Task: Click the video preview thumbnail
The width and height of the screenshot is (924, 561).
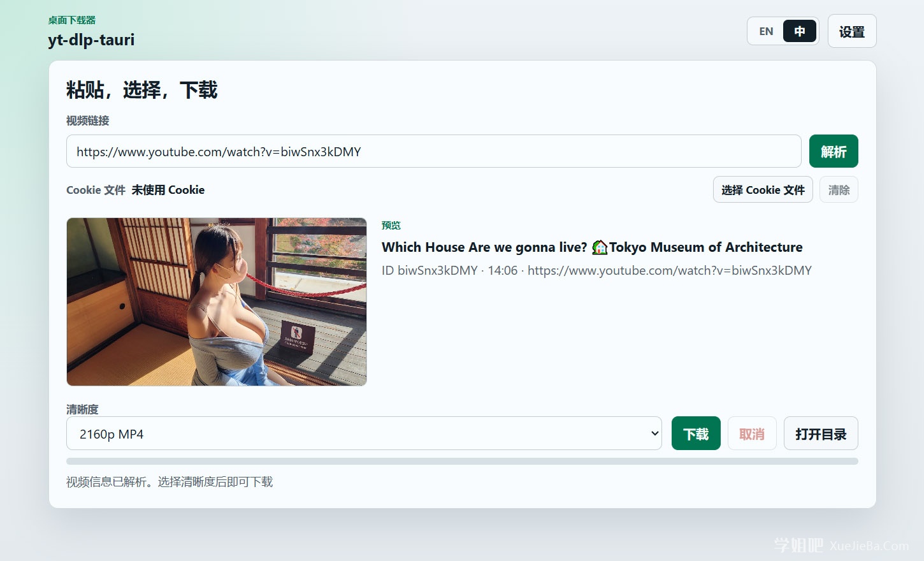Action: point(217,302)
